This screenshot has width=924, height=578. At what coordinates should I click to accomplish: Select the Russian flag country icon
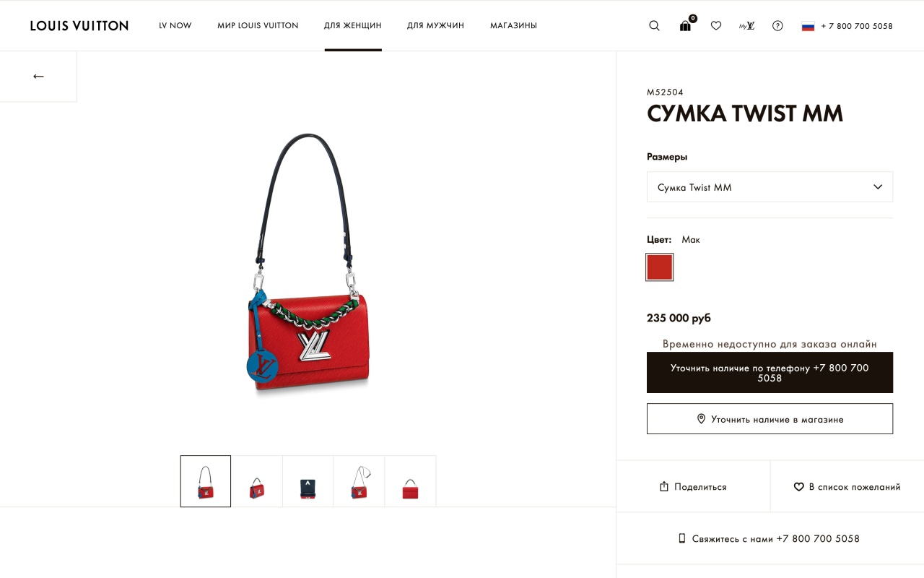point(808,26)
